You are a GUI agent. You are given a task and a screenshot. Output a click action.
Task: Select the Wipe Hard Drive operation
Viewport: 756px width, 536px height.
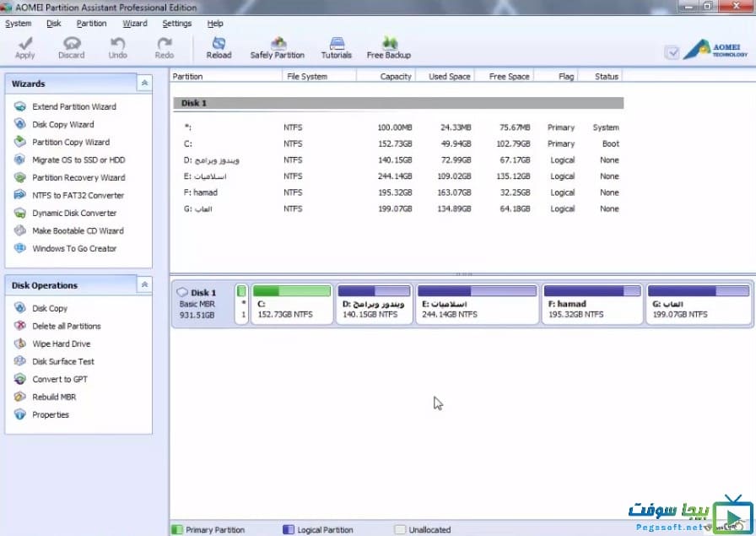(62, 344)
